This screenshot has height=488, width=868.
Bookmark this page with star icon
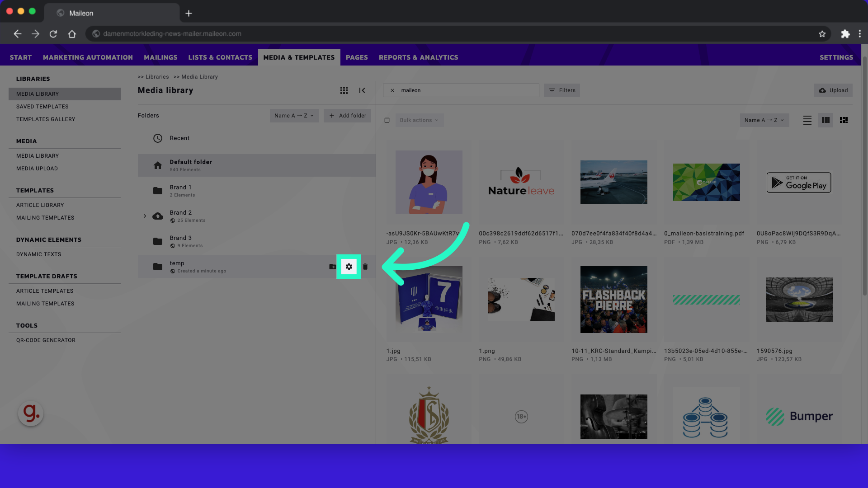click(x=822, y=34)
